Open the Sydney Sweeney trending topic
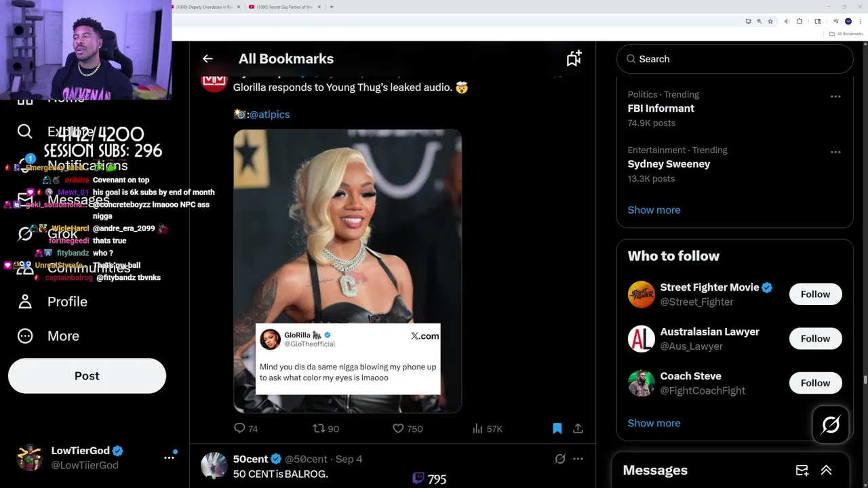Image resolution: width=868 pixels, height=488 pixels. pyautogui.click(x=669, y=164)
